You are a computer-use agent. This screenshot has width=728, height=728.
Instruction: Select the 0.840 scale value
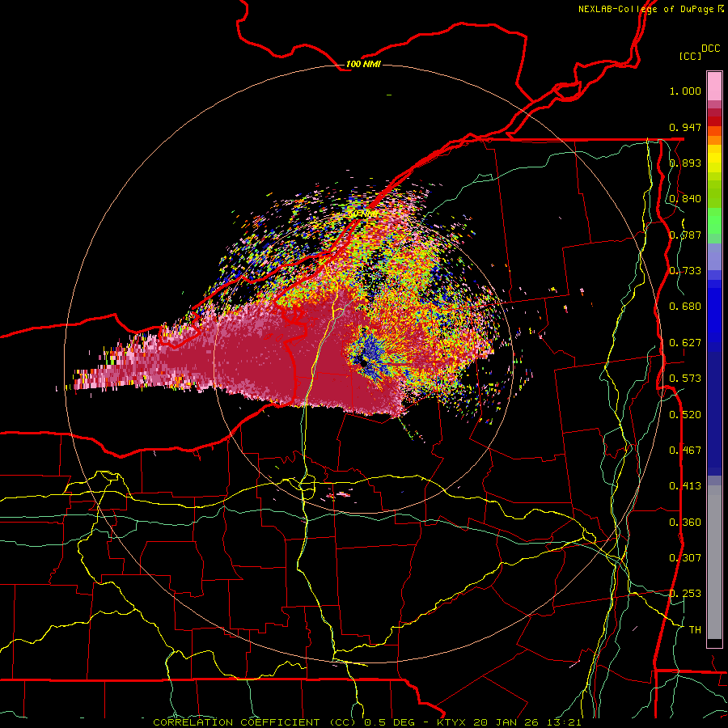tap(685, 198)
